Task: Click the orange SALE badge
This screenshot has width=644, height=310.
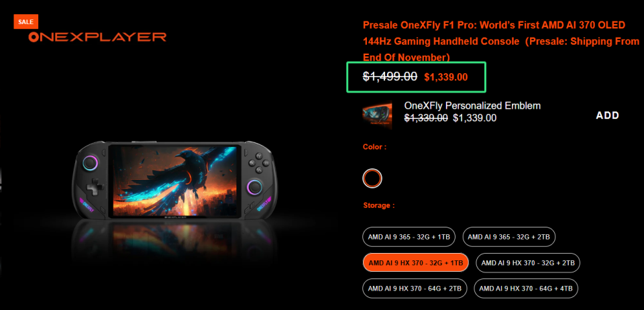Action: [25, 21]
